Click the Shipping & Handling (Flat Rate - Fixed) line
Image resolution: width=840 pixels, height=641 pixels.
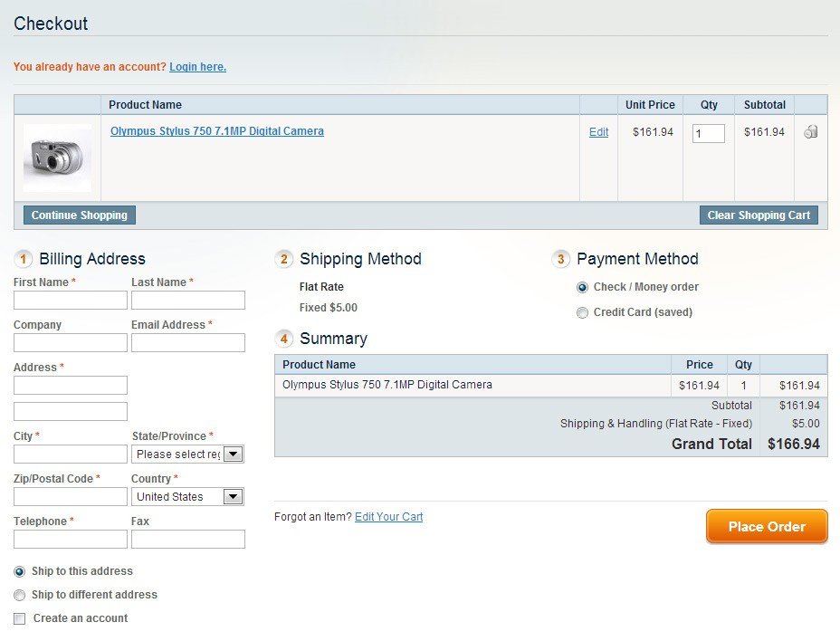tap(656, 424)
